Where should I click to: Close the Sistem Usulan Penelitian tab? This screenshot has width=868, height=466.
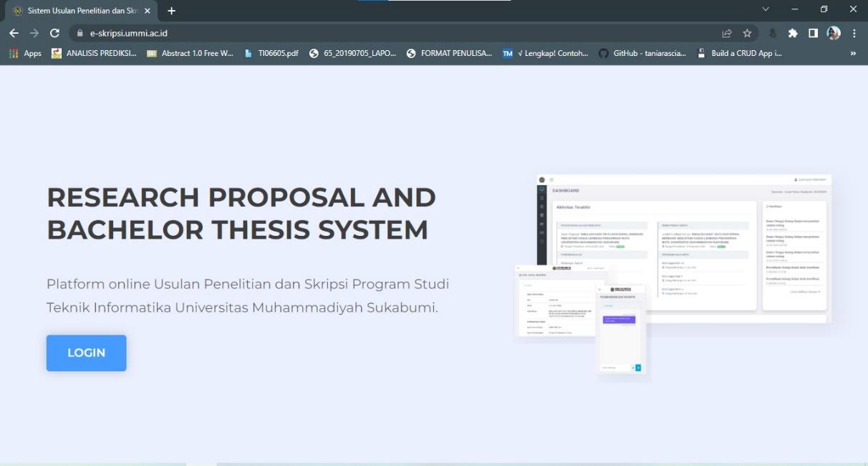point(148,11)
